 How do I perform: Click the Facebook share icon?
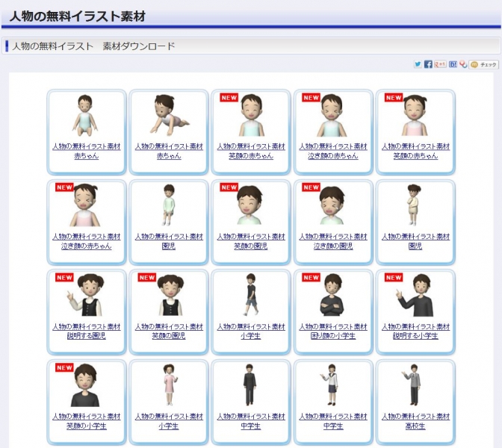coord(428,65)
